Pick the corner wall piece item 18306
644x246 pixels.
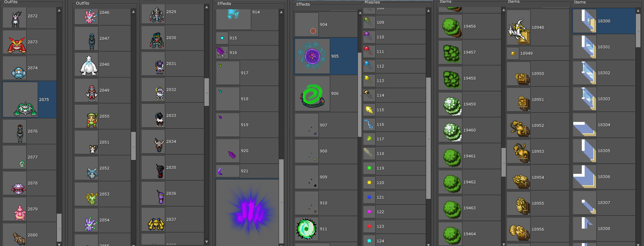coord(585,176)
